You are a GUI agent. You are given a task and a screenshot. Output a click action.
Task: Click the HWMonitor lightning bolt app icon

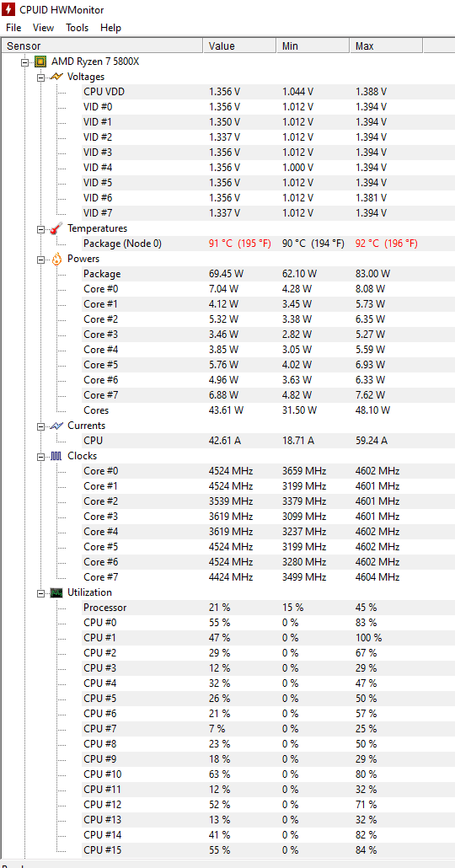click(8, 9)
